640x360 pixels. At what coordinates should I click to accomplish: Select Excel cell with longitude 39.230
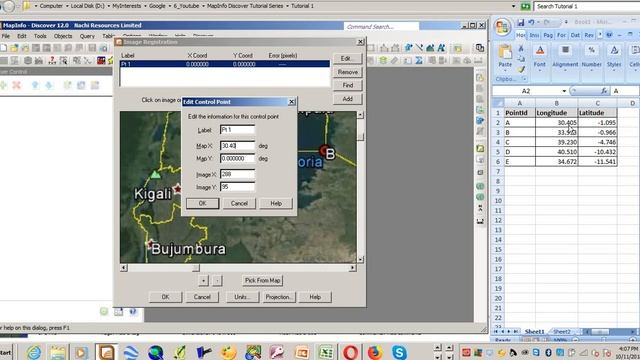[556, 142]
